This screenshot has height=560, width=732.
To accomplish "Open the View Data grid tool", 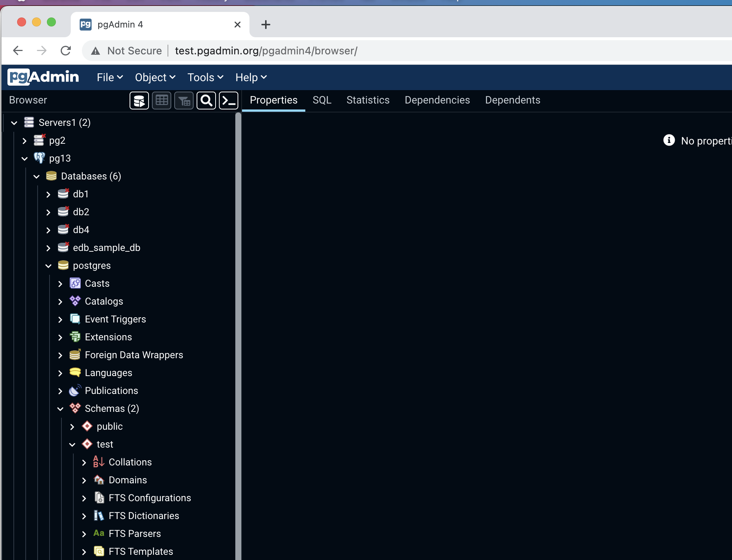I will click(161, 100).
